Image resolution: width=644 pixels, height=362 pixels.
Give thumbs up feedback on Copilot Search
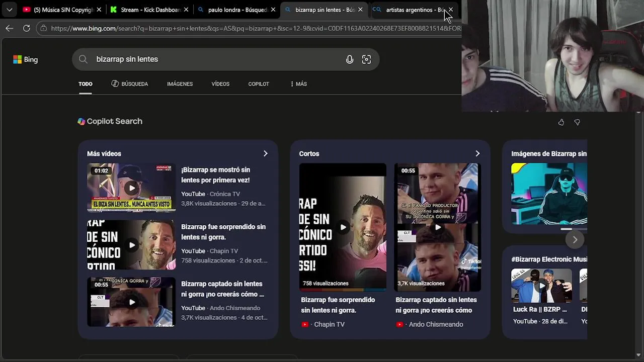pos(561,122)
